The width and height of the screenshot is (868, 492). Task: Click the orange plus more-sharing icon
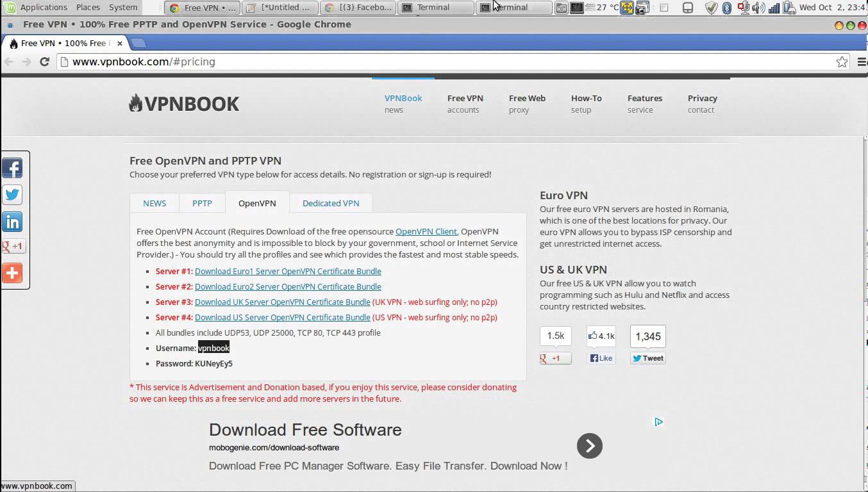[12, 273]
